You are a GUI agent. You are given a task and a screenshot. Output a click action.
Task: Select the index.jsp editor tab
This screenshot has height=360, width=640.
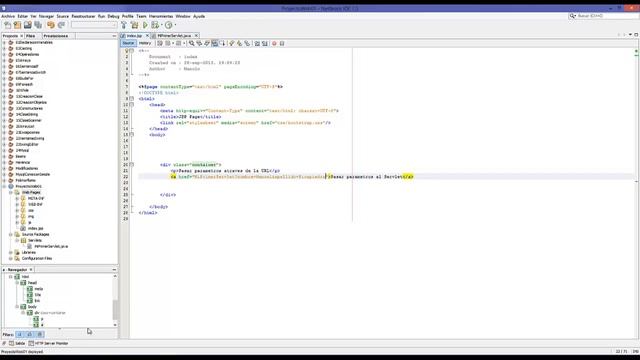134,36
